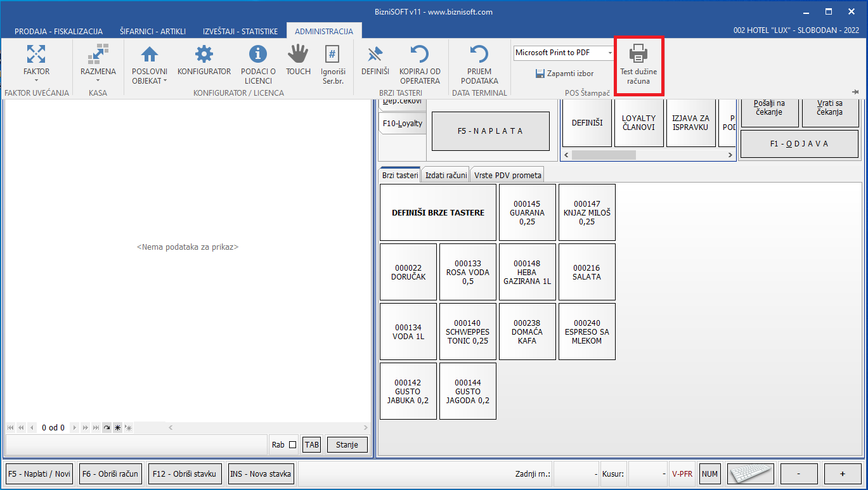This screenshot has height=490, width=868.
Task: Open Podaci o licenci info icon
Action: tap(258, 54)
